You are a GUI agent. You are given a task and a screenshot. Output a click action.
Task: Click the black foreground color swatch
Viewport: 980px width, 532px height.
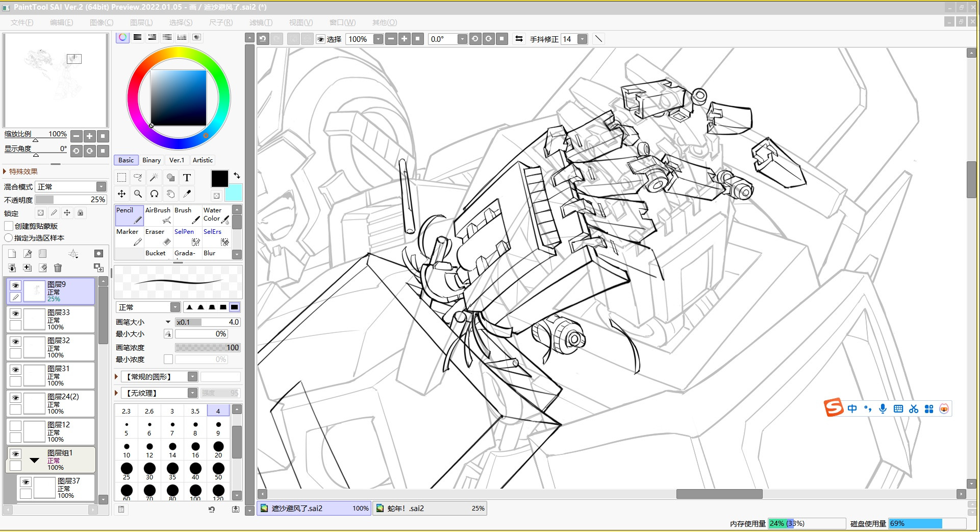220,179
